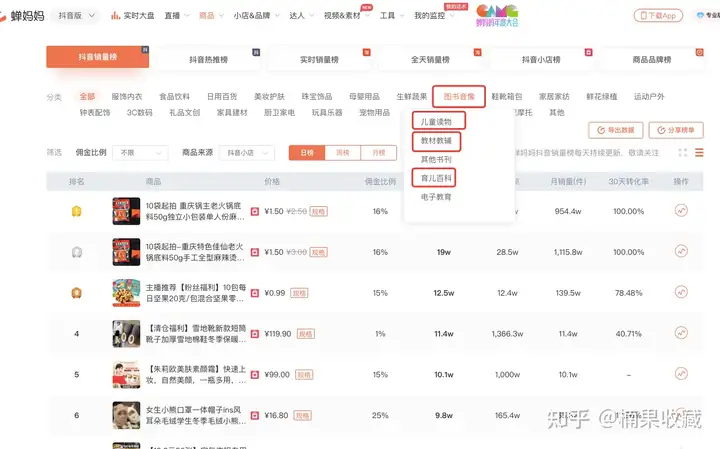Open the 雪地靴 product thumbnail

126,334
